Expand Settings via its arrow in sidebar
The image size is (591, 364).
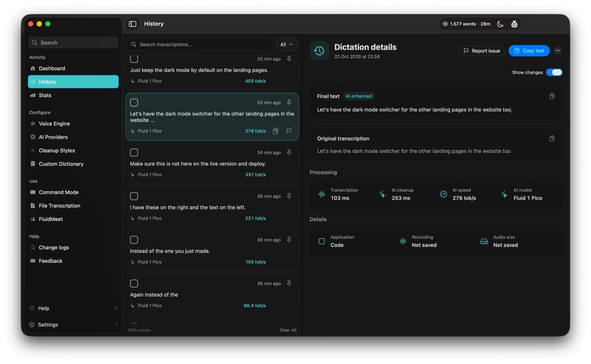116,325
